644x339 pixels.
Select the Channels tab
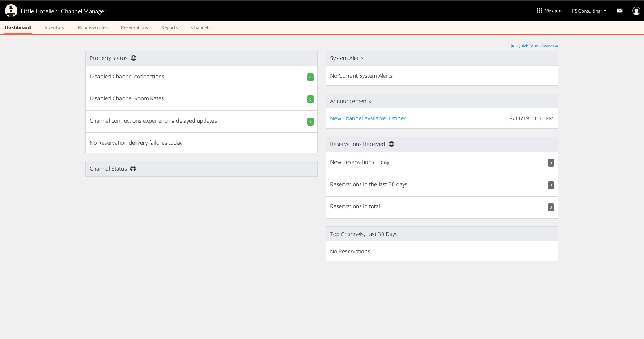tap(201, 27)
